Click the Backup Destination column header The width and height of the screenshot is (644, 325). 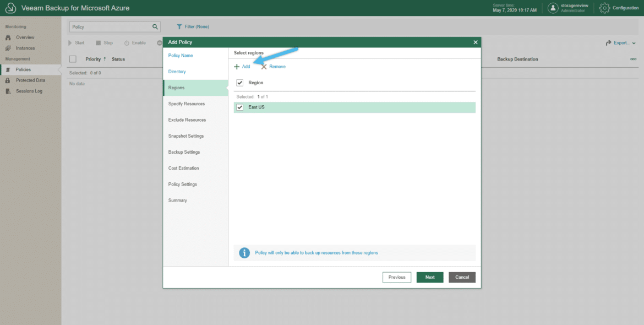[517, 59]
